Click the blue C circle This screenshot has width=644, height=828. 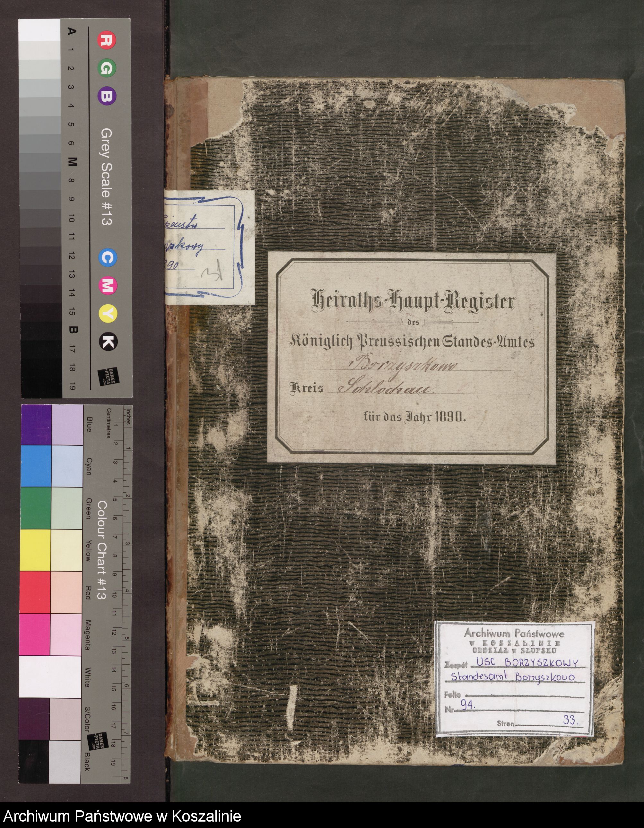[x=108, y=258]
